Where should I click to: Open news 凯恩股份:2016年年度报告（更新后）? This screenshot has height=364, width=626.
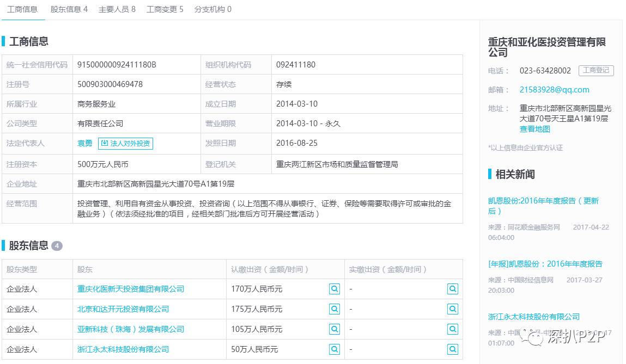click(543, 206)
